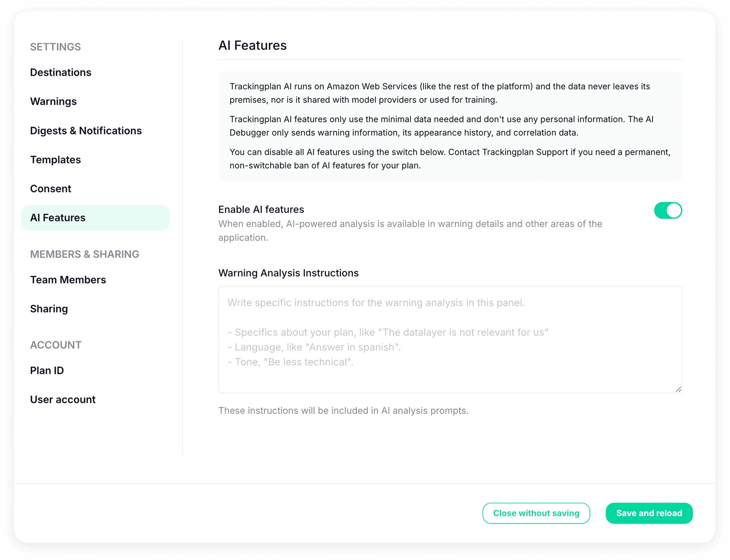
Task: Open the Destinations settings section
Action: [61, 72]
